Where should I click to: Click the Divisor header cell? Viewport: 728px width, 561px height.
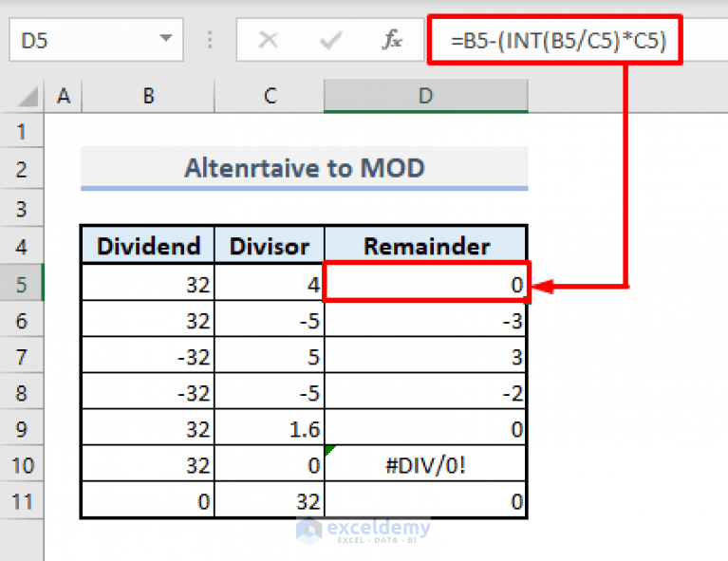pos(270,246)
